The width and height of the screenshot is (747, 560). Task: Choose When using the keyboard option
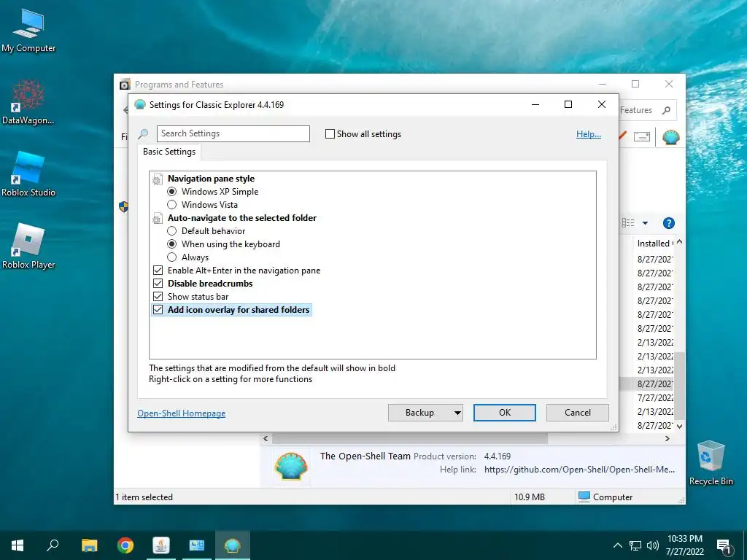[172, 244]
